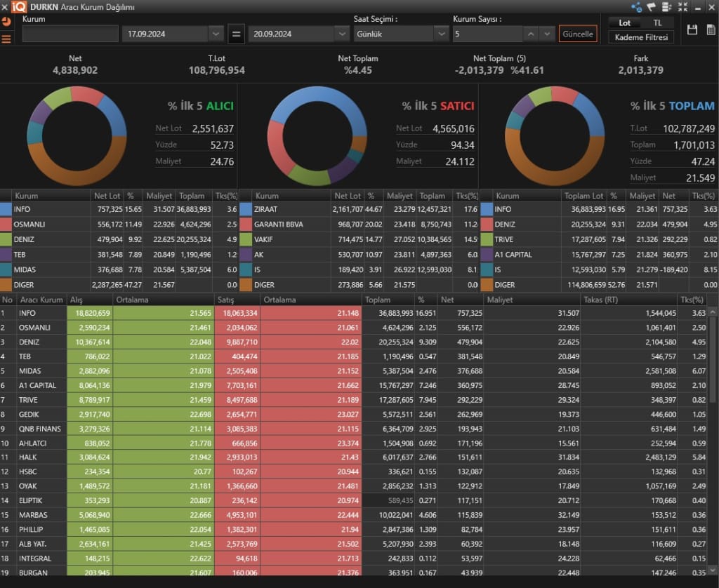Viewport: 719px width, 588px height.
Task: Sort main table by Aracı Kurum header
Action: click(x=41, y=300)
